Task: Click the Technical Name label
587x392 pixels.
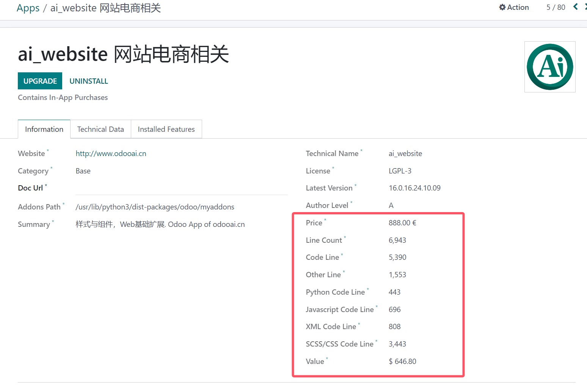Action: click(332, 153)
